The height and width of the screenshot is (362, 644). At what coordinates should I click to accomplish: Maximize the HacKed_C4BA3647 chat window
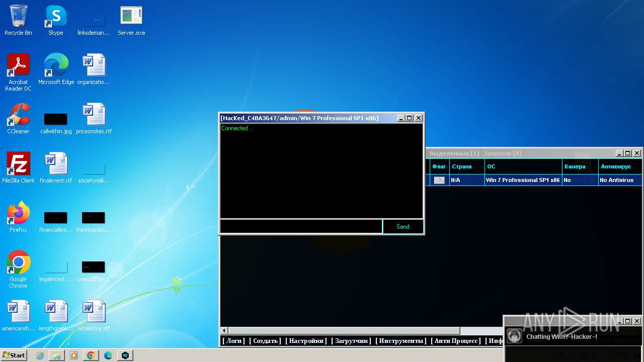pyautogui.click(x=410, y=118)
